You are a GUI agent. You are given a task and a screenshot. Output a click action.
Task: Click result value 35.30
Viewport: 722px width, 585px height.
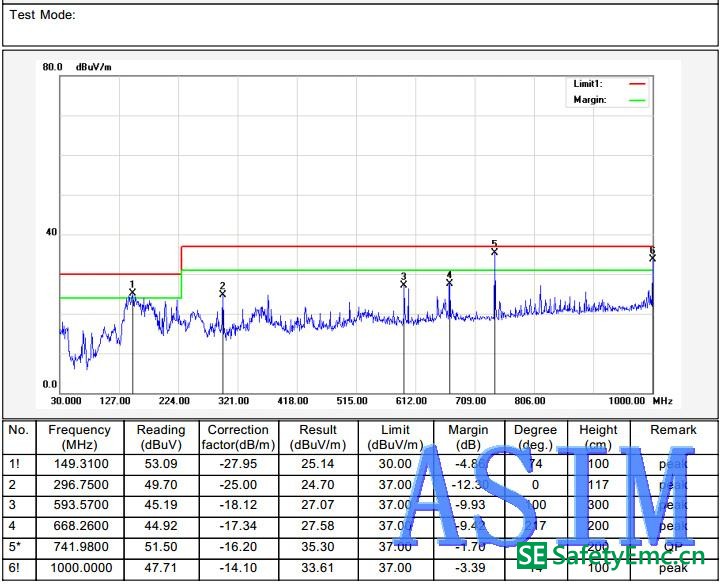click(x=318, y=547)
